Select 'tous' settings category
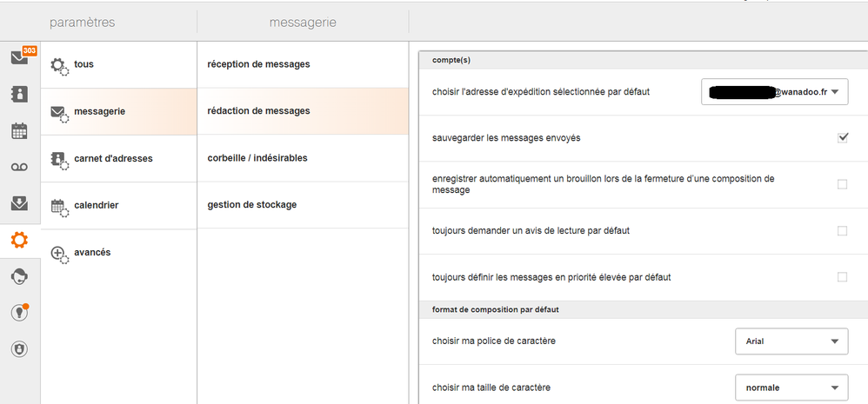 click(118, 64)
